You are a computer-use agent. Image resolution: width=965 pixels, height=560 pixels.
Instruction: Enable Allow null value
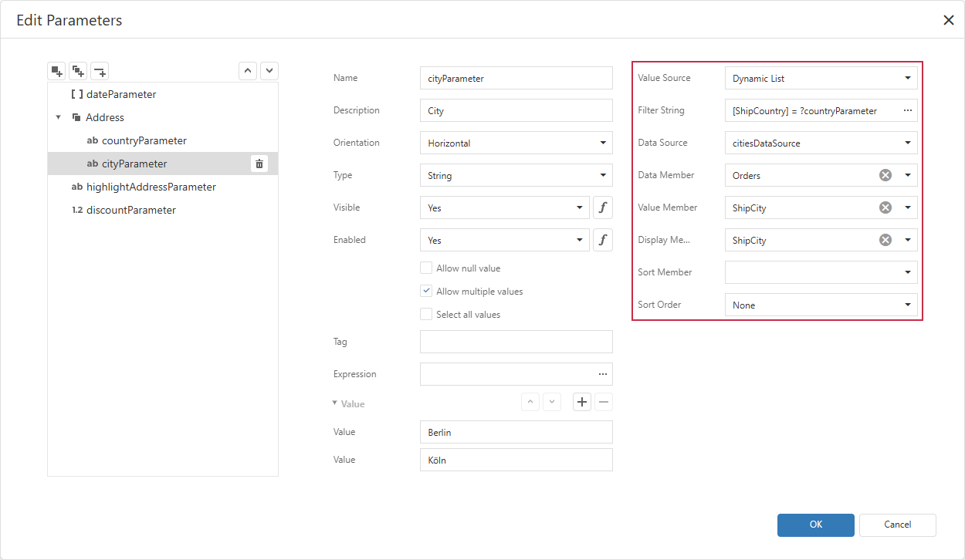point(426,268)
